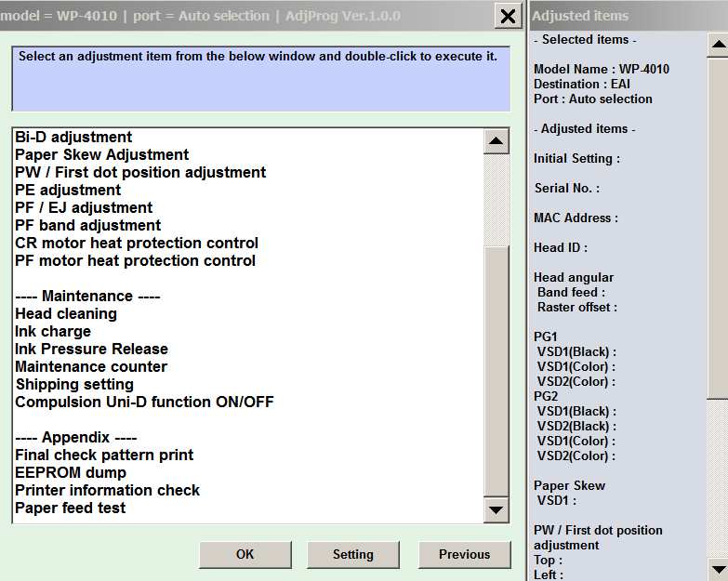728x581 pixels.
Task: Click Serial No. label
Action: [567, 189]
